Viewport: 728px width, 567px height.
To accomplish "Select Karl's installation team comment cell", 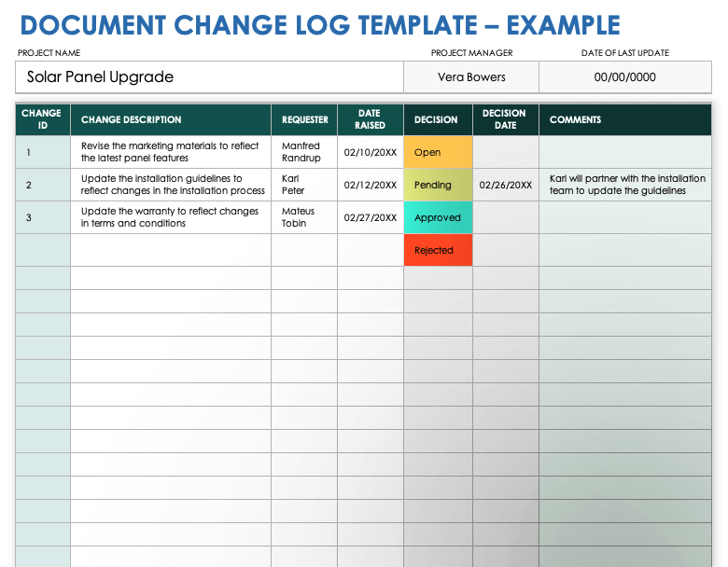I will [624, 185].
